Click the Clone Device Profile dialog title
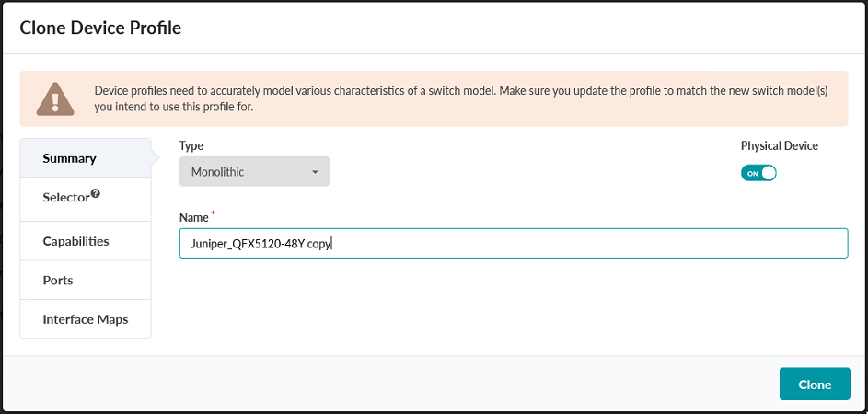This screenshot has width=868, height=414. point(100,29)
